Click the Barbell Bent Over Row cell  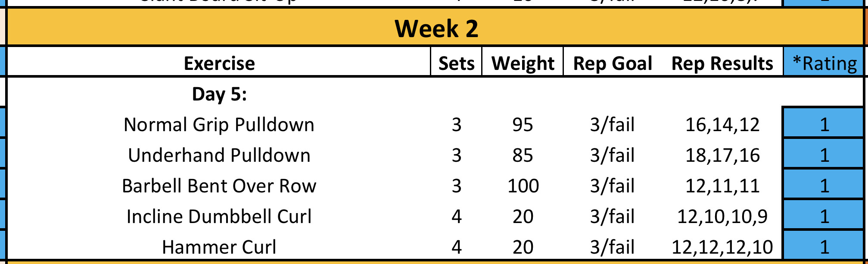(x=219, y=186)
